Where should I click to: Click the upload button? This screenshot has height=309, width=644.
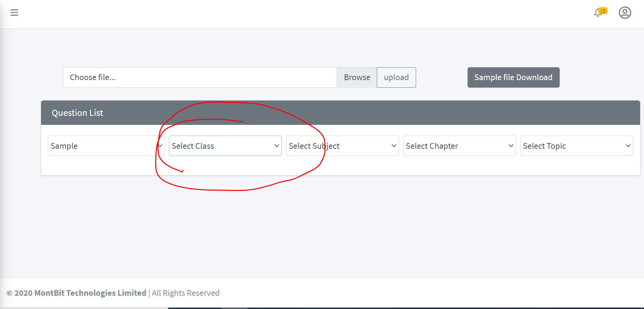(x=396, y=77)
